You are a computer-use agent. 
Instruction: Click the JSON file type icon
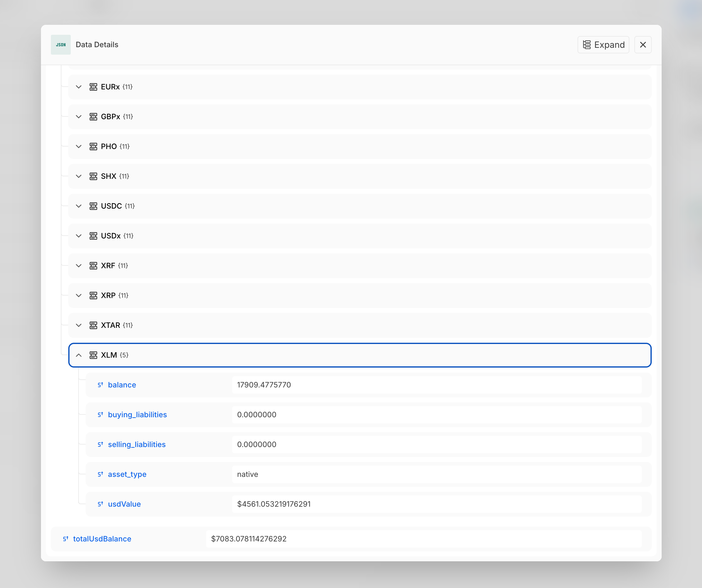tap(61, 44)
